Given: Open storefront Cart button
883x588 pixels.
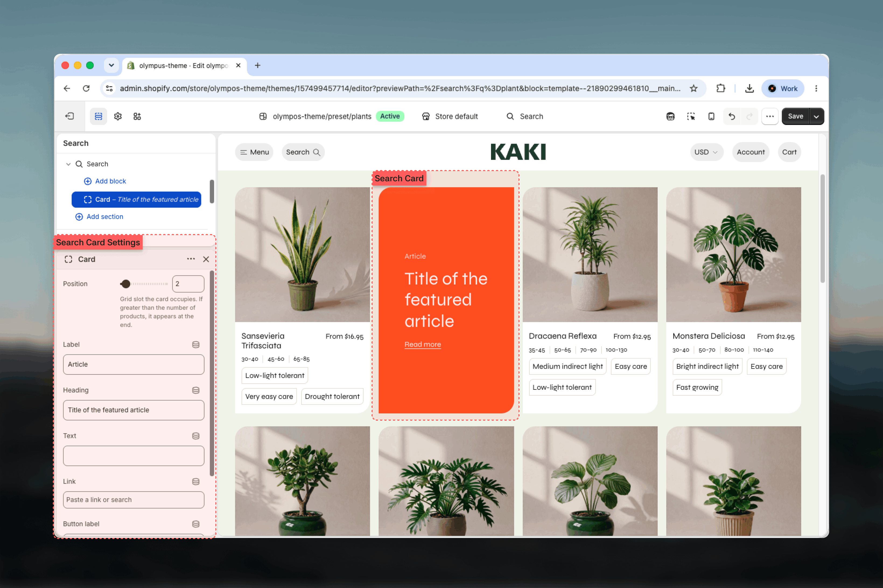Looking at the screenshot, I should click(x=789, y=152).
